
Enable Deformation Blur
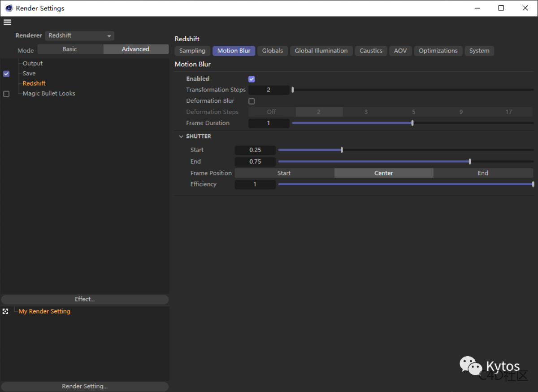(252, 101)
